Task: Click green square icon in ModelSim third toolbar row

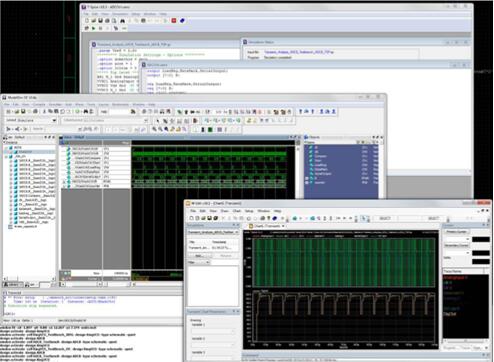Action: point(210,129)
